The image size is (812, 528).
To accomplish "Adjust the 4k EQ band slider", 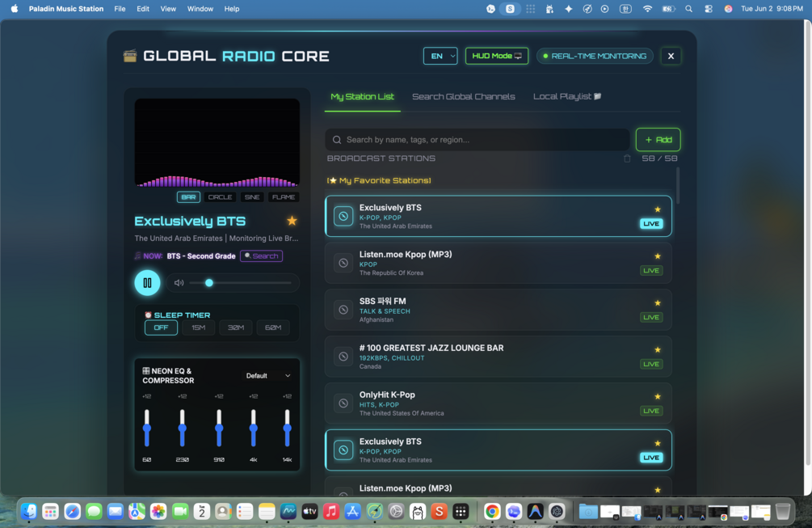I will [253, 428].
